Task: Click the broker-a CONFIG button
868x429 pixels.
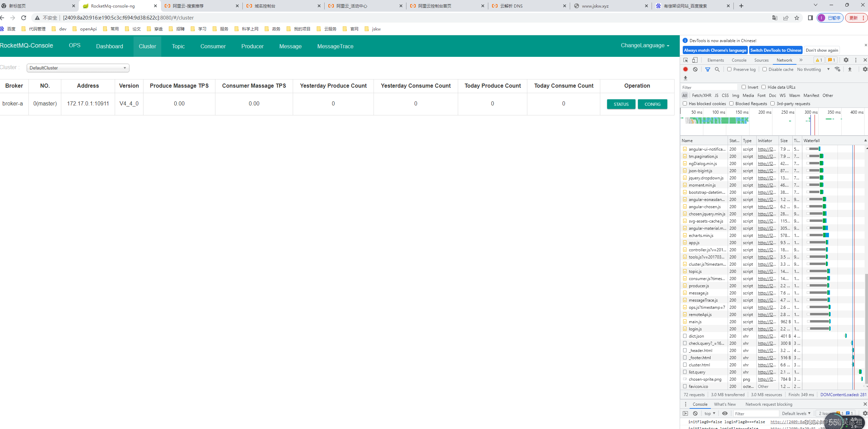Action: [652, 104]
